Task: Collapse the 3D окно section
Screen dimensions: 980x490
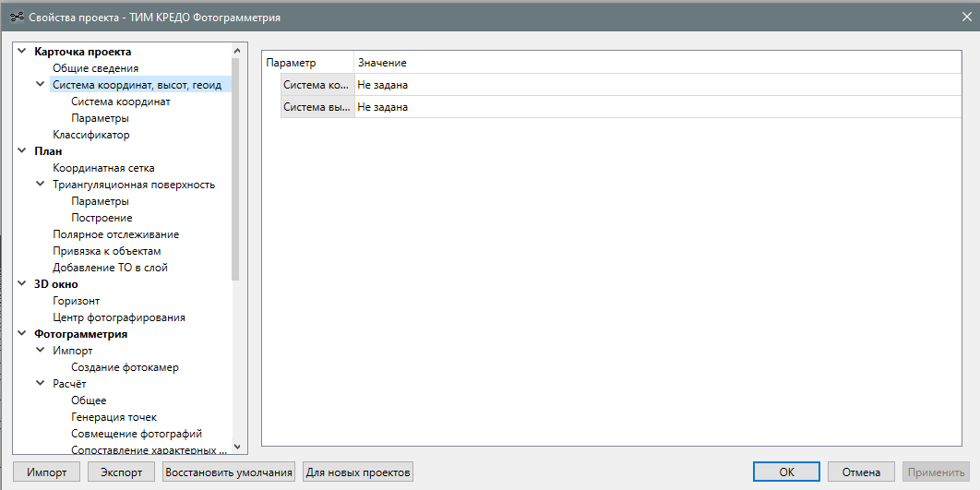Action: tap(22, 284)
